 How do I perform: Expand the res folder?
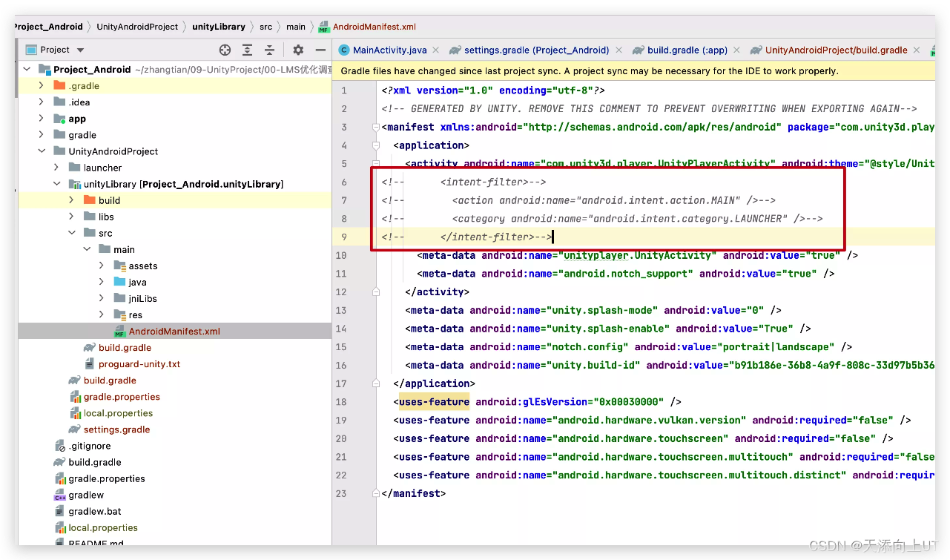point(102,314)
